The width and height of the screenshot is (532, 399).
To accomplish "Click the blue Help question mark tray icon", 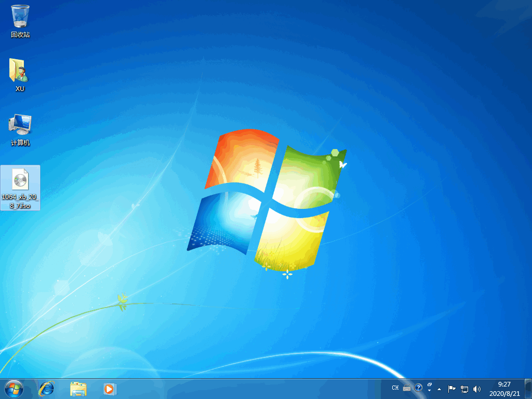I will tap(418, 388).
